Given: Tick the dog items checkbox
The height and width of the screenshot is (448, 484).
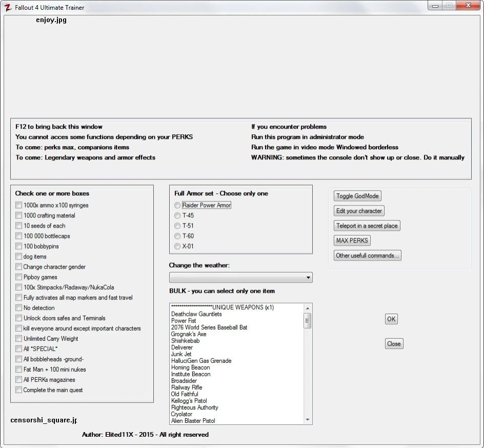Looking at the screenshot, I should coord(19,256).
